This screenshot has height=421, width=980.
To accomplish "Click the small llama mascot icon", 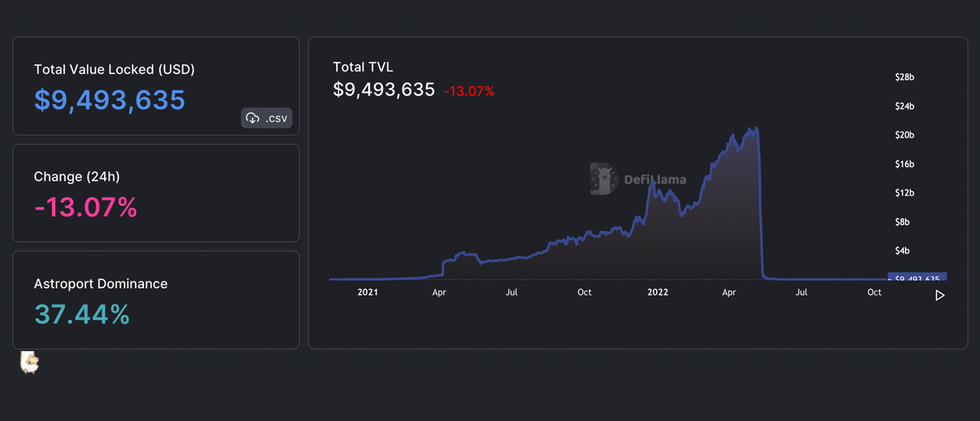I will [29, 362].
